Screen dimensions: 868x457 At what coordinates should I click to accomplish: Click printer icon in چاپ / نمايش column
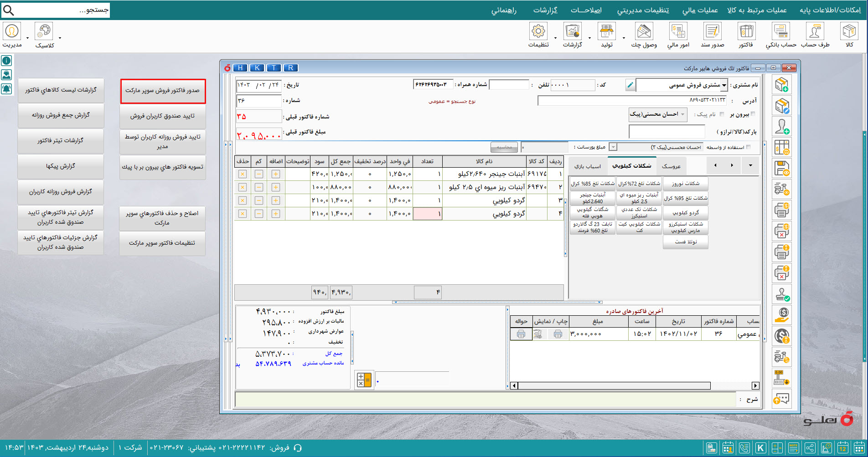558,334
